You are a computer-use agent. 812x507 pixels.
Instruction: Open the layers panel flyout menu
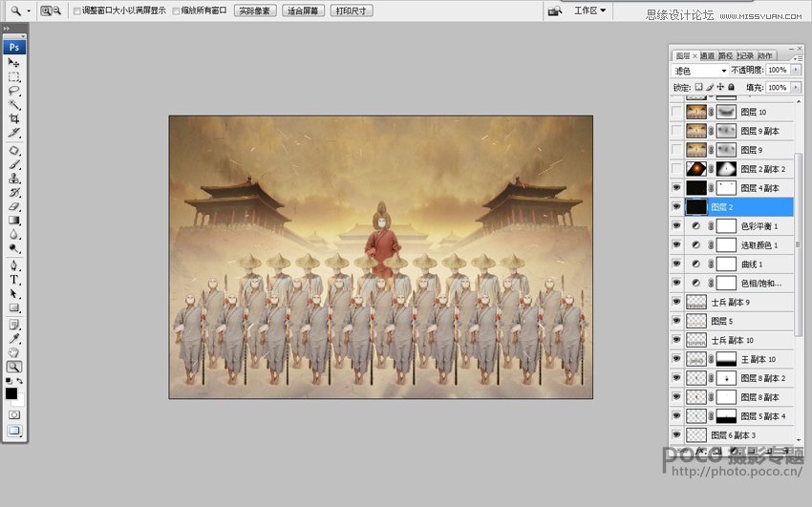(x=798, y=58)
